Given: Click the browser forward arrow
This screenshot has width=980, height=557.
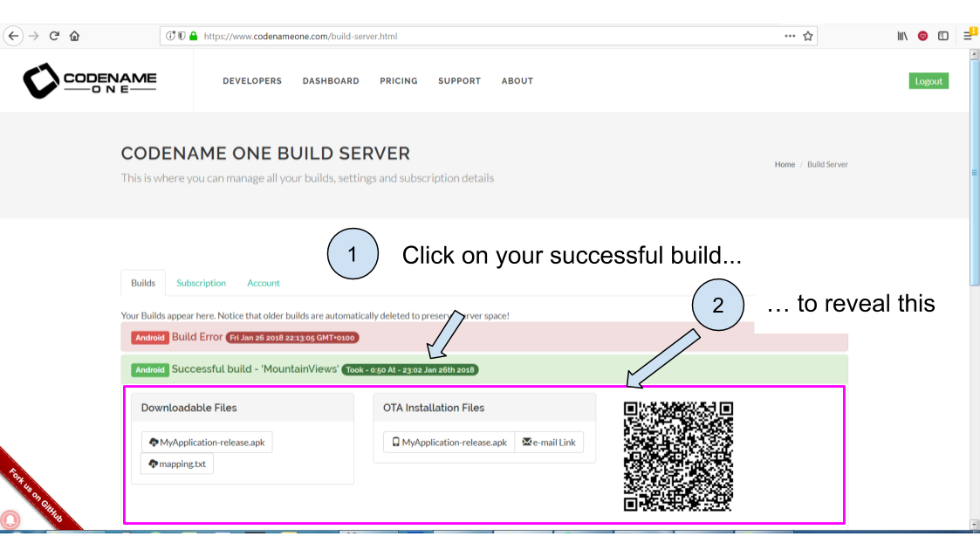Looking at the screenshot, I should 34,37.
